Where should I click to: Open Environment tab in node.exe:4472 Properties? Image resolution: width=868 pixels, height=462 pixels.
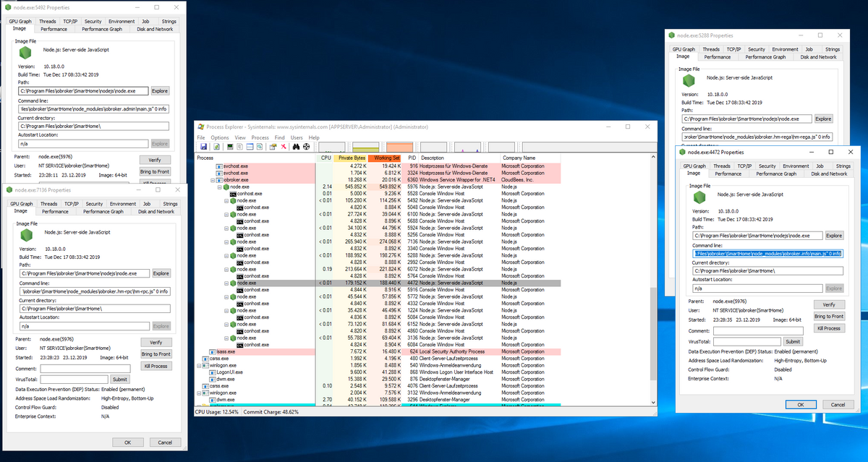[x=796, y=166]
